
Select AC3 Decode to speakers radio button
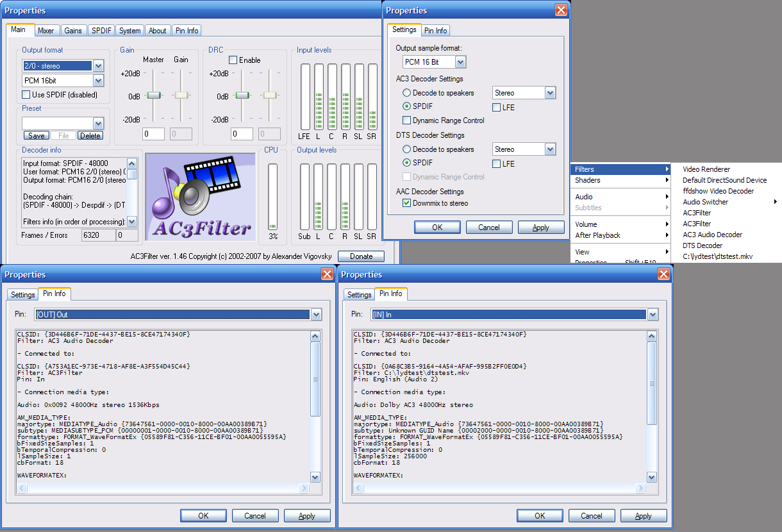click(407, 93)
